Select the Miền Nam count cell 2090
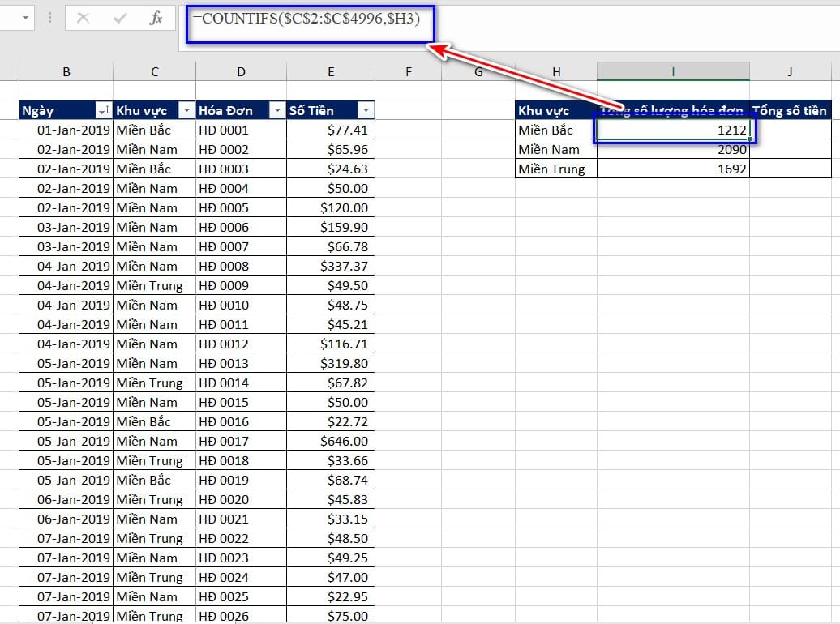840x624 pixels. click(673, 149)
